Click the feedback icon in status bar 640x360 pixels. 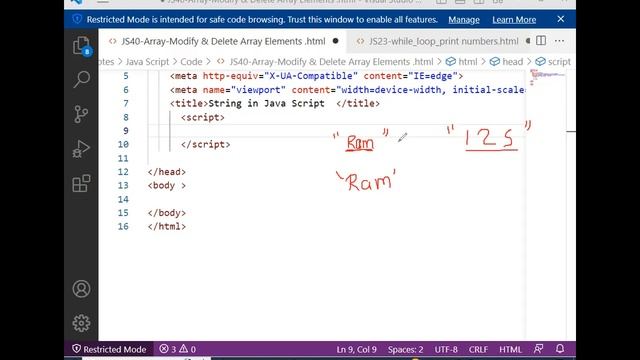click(539, 349)
